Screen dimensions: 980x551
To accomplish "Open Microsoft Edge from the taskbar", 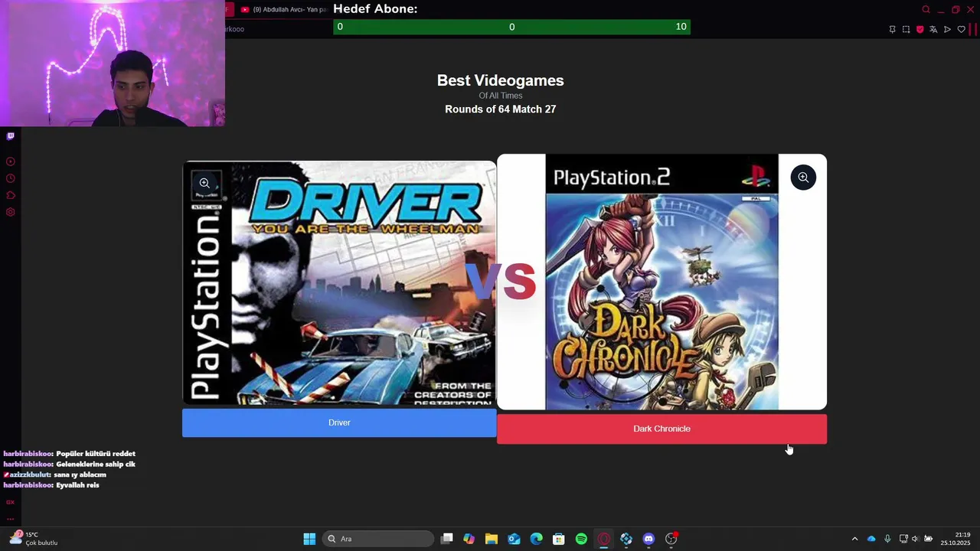I will coord(537,539).
